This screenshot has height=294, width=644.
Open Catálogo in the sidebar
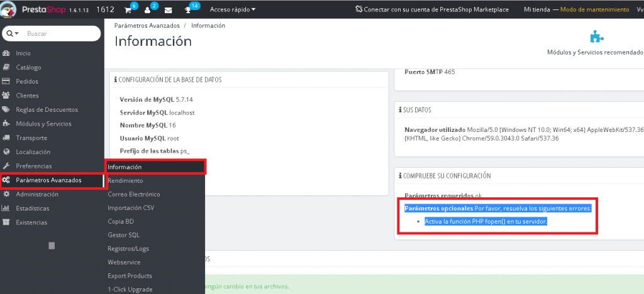[x=28, y=67]
